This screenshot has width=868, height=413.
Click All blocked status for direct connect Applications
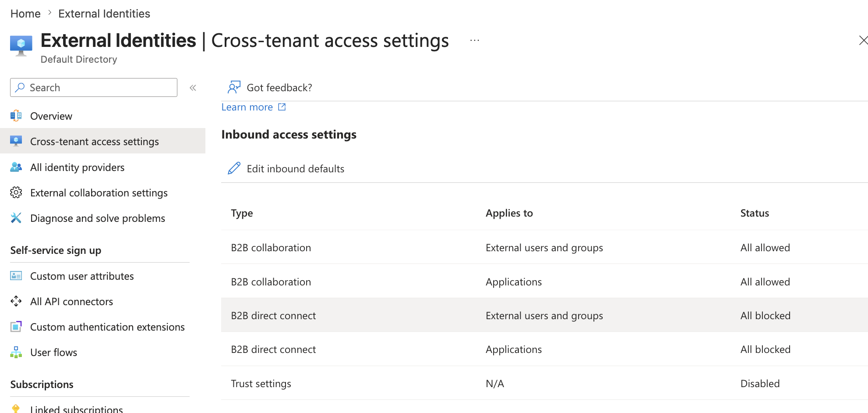click(766, 349)
